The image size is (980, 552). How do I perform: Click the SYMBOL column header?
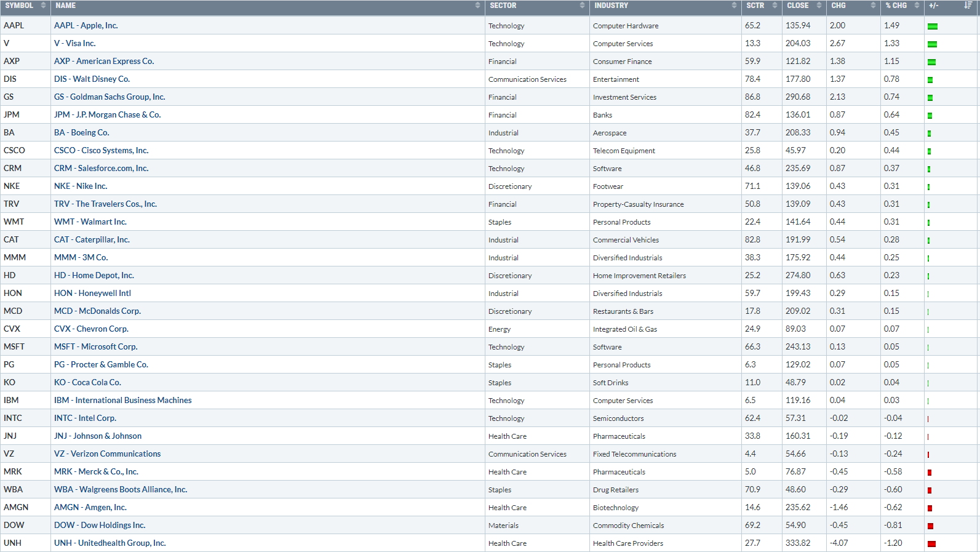[25, 7]
